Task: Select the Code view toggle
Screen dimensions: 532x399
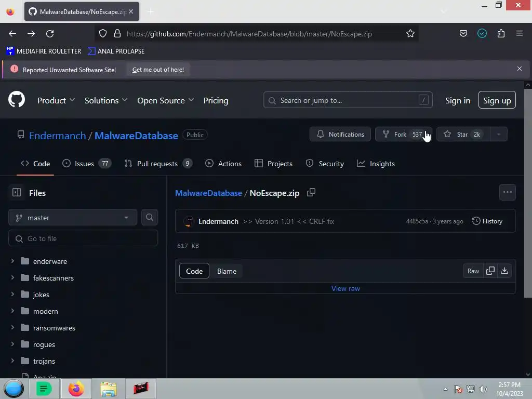Action: point(194,271)
